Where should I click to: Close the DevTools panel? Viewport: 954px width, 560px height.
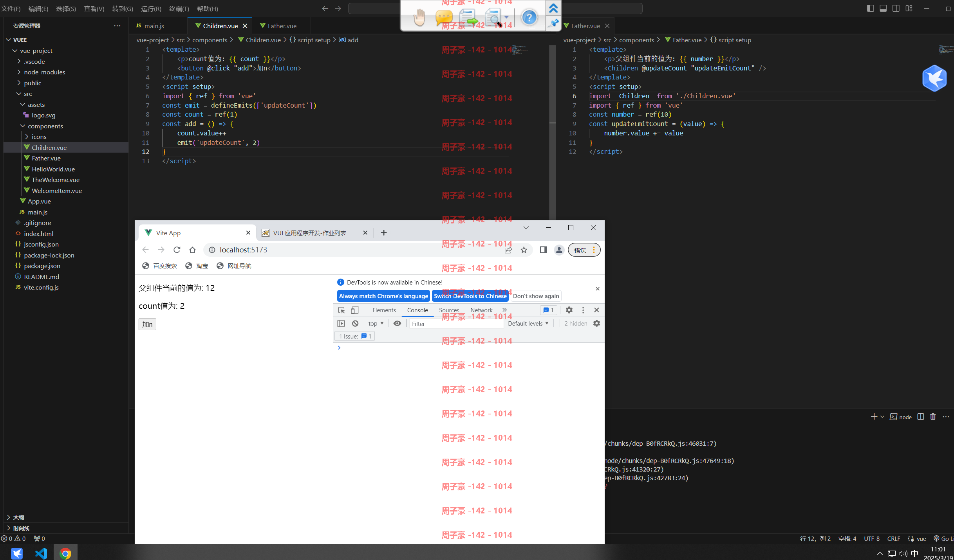pyautogui.click(x=596, y=310)
